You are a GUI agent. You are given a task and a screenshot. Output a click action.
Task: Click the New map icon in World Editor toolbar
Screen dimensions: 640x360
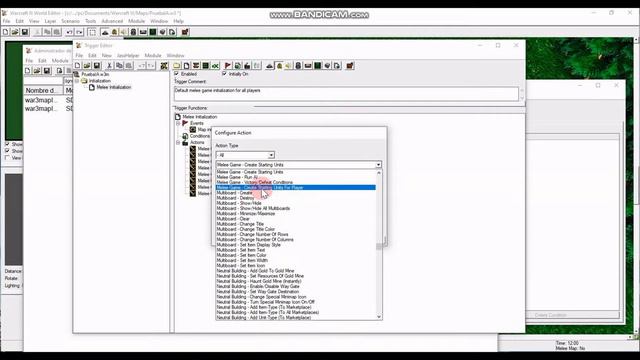[5, 32]
